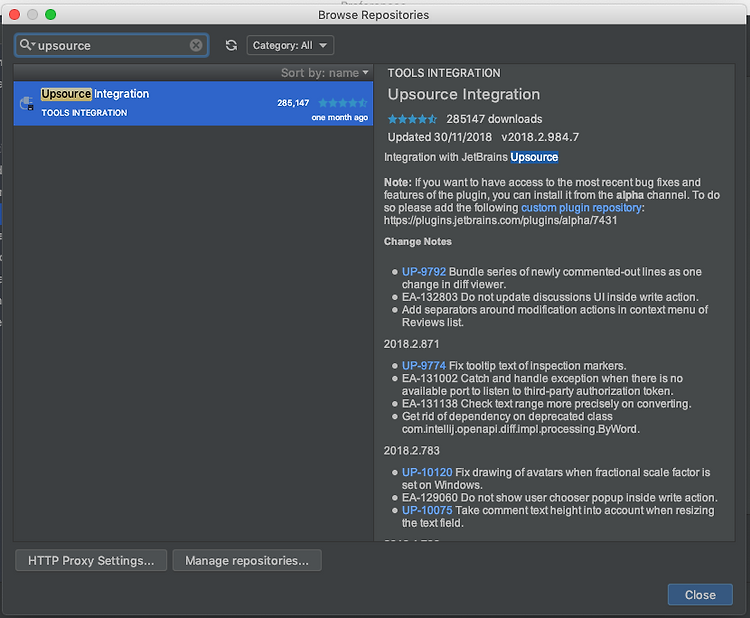The height and width of the screenshot is (618, 750).
Task: Open the custom plugin repository link
Action: pyautogui.click(x=581, y=208)
